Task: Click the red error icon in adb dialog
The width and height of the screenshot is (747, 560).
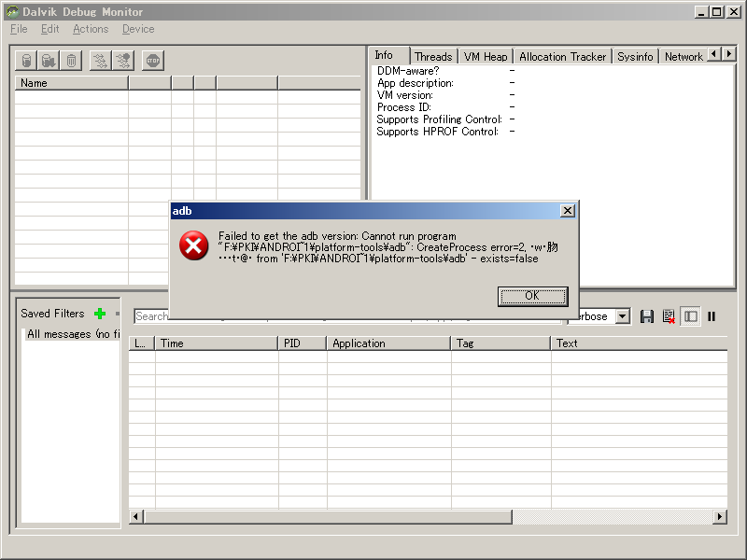Action: [x=193, y=245]
